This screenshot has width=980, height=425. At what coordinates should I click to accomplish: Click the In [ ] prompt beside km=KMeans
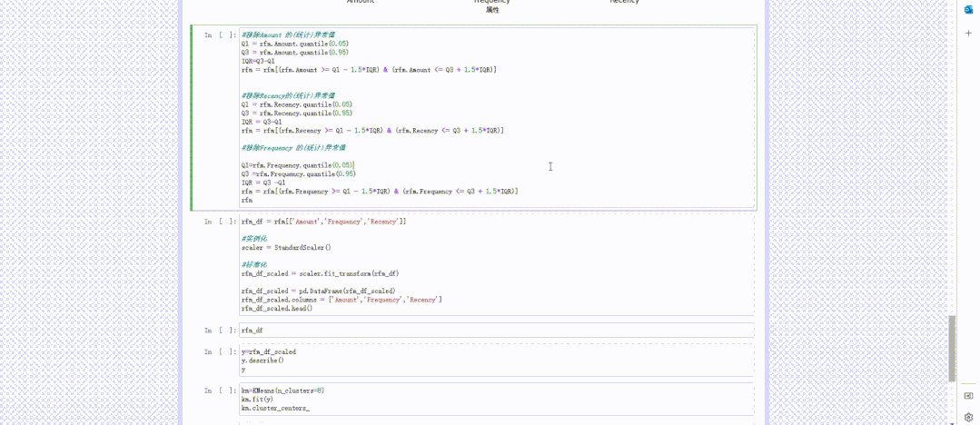[221, 390]
